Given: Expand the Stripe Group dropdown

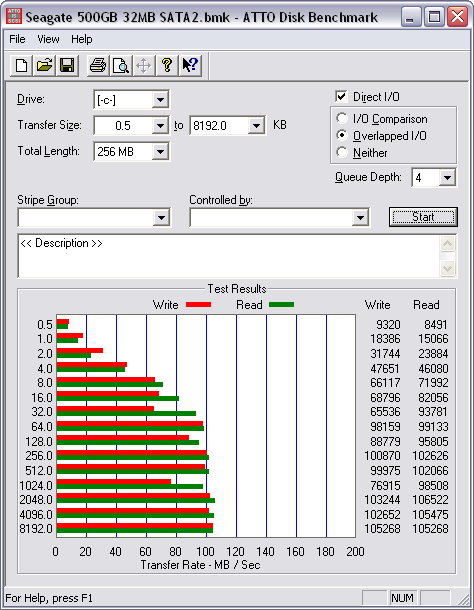Looking at the screenshot, I should pos(161,217).
